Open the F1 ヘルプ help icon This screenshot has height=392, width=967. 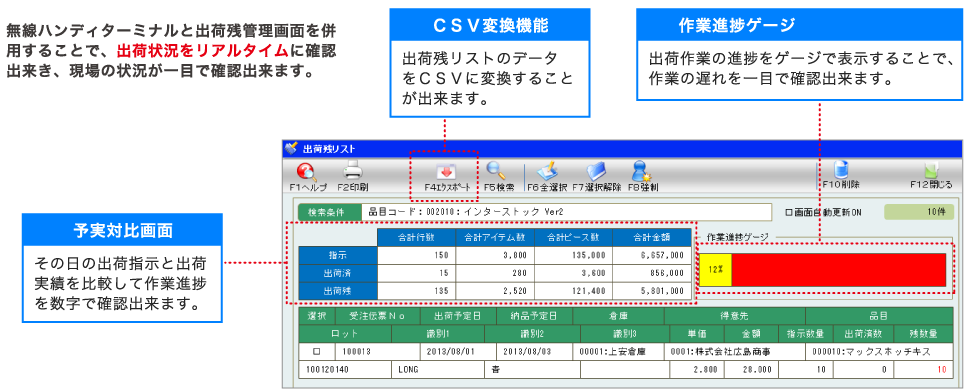pyautogui.click(x=307, y=172)
